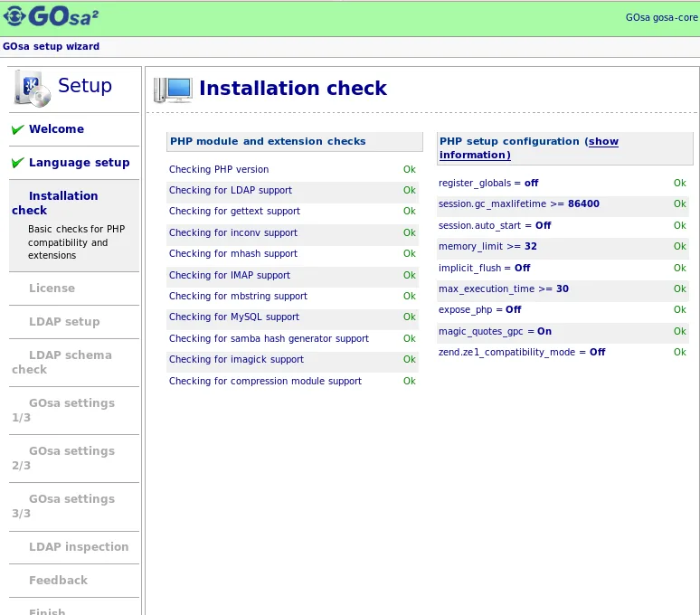Click the Ok status for register_globals
Screen dimensions: 700x615
[680, 183]
